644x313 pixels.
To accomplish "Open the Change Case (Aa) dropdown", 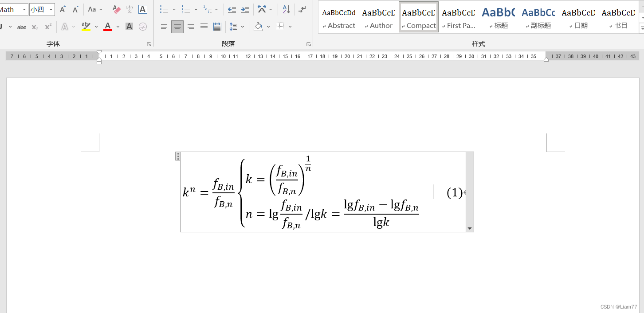I will [95, 9].
